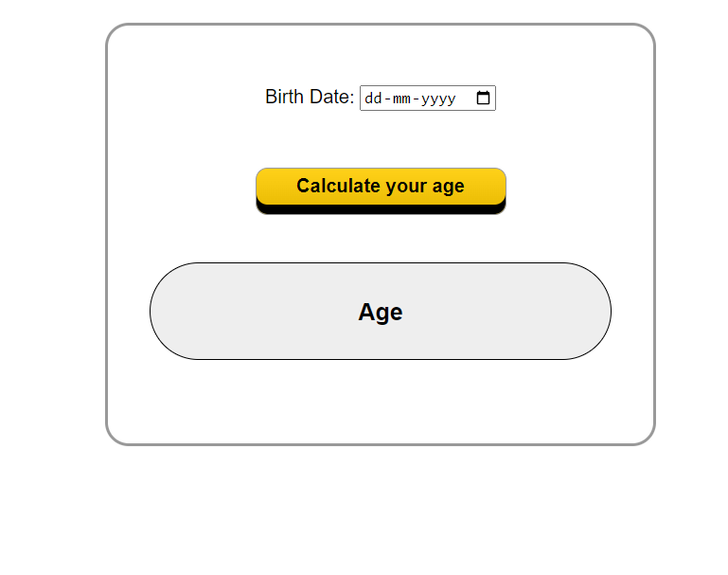This screenshot has width=728, height=575.
Task: Click the word Date in the label
Action: (x=332, y=97)
